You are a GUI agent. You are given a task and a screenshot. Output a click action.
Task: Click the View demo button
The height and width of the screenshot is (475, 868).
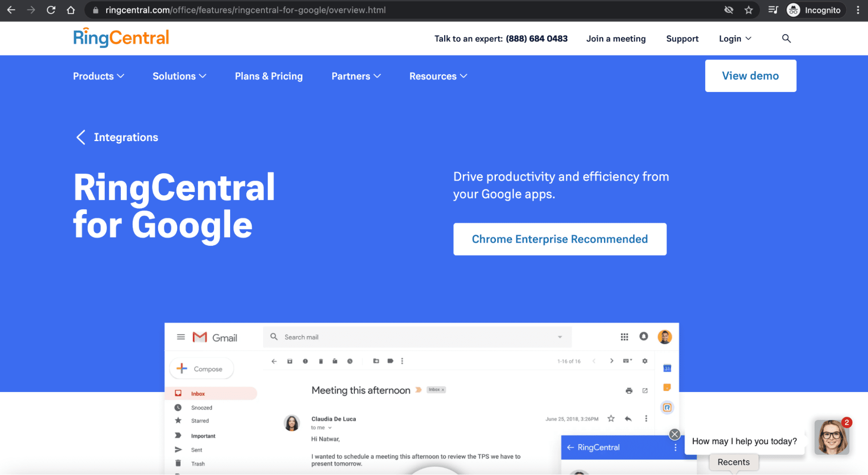click(x=750, y=76)
